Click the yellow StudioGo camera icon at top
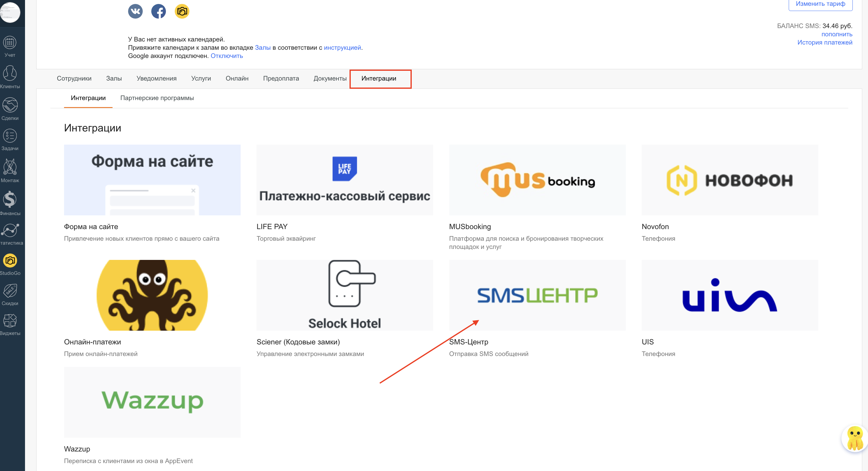868x471 pixels. click(182, 11)
